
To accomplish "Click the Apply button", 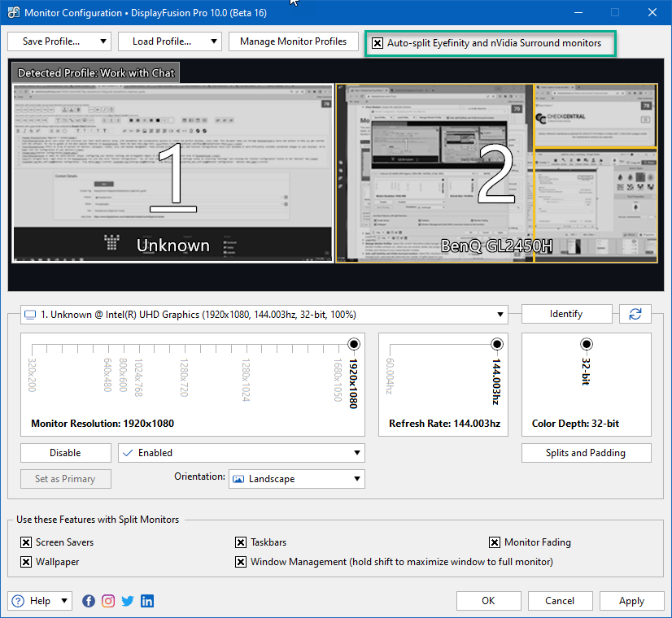I will click(x=631, y=601).
